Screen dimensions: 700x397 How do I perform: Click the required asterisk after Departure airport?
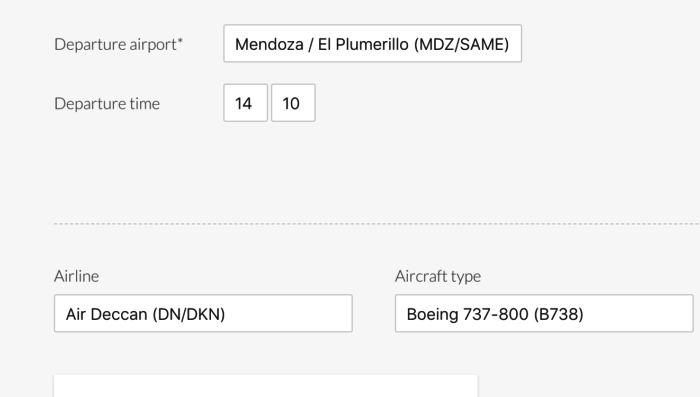pyautogui.click(x=180, y=41)
